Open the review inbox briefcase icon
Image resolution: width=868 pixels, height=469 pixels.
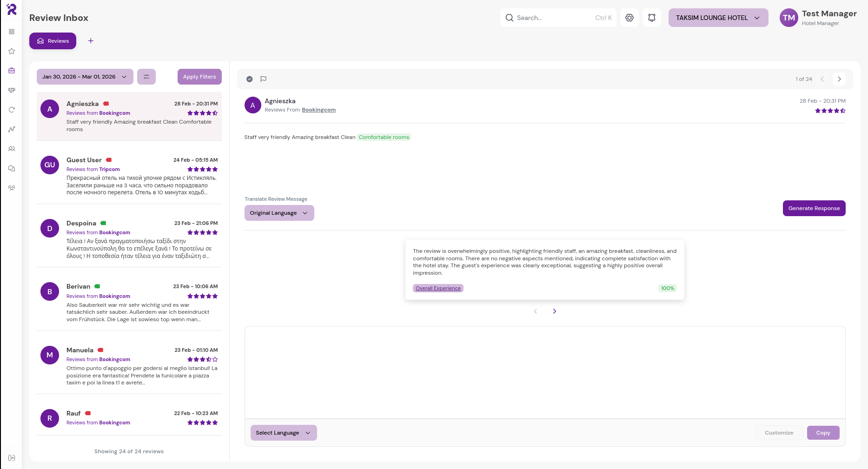(12, 70)
